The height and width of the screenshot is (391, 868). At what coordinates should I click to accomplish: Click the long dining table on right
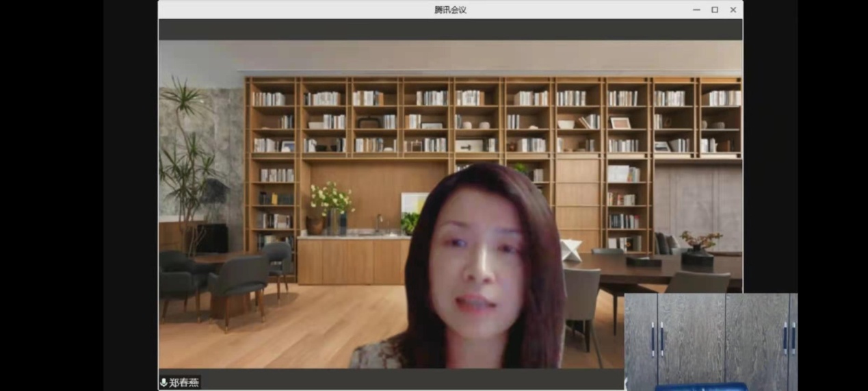(657, 268)
